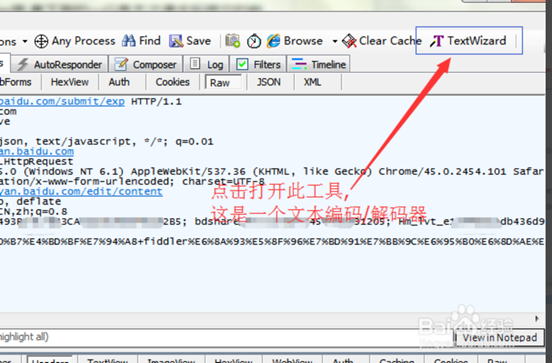The image size is (552, 363).
Task: Launch Browse with Internet Explorer icon
Action: click(273, 41)
